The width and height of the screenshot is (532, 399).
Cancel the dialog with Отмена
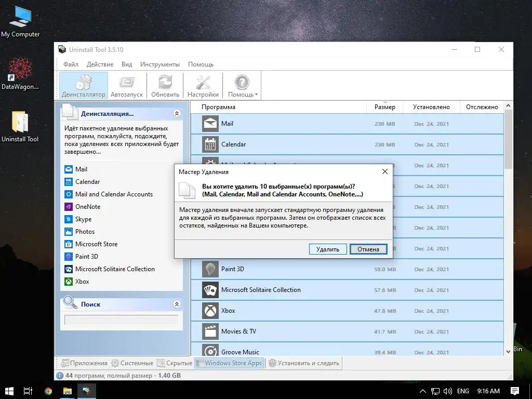pos(368,249)
